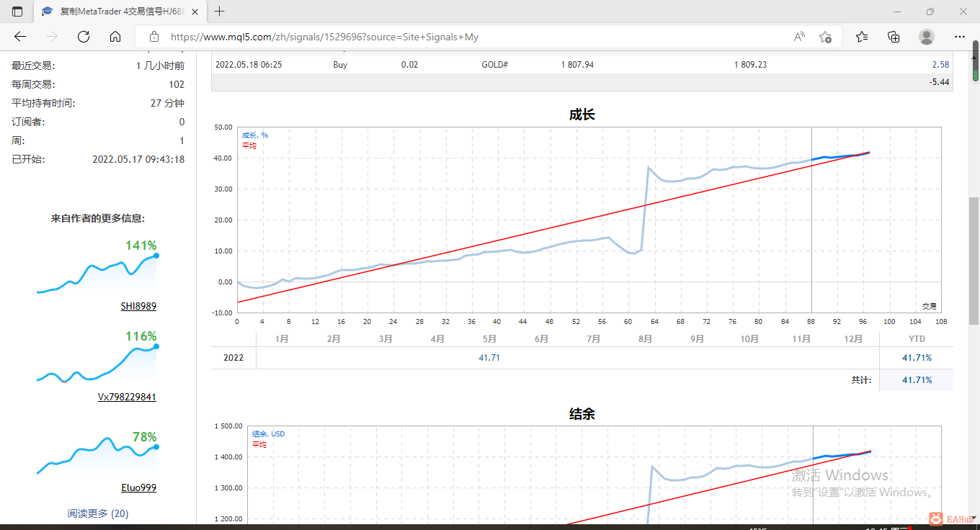Close the MetaTrader 4 signal tab
The height and width of the screenshot is (530, 980).
[x=195, y=12]
